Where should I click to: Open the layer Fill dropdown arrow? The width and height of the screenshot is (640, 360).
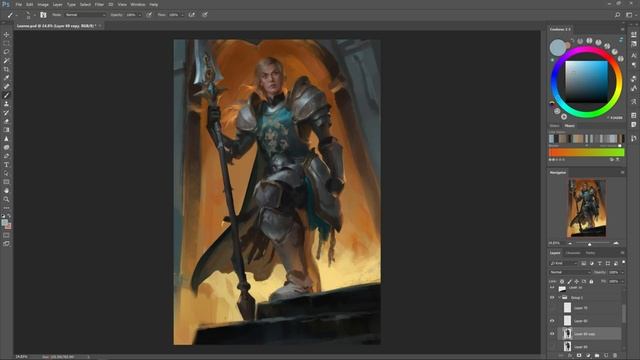click(622, 281)
